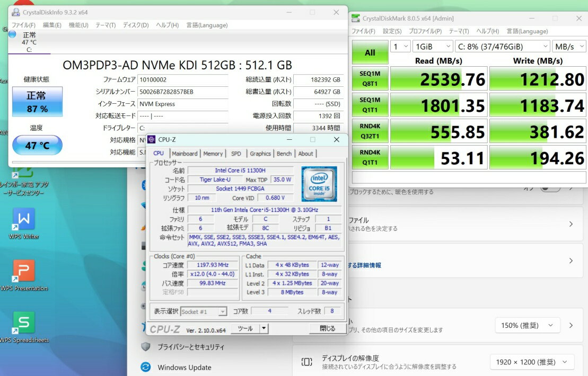
Task: Open the test count dropdown showing 1
Action: (x=400, y=47)
